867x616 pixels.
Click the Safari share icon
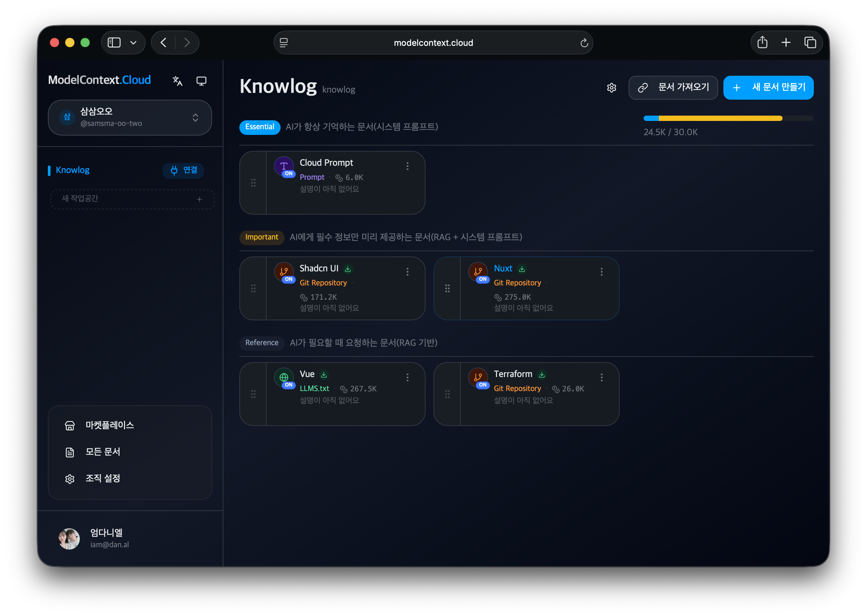[x=762, y=42]
